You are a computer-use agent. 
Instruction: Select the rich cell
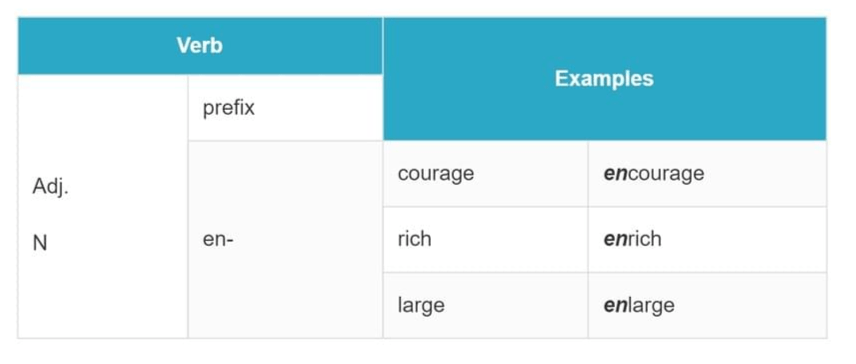point(485,240)
